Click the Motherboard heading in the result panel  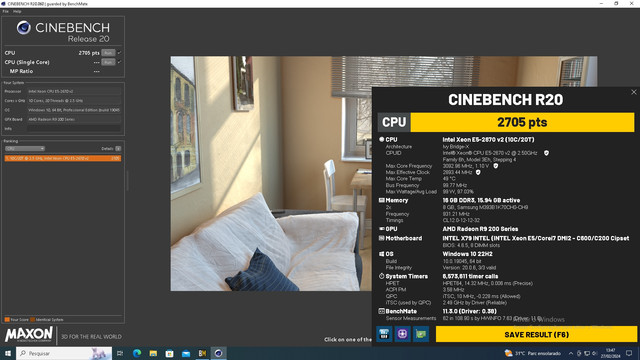coord(404,238)
